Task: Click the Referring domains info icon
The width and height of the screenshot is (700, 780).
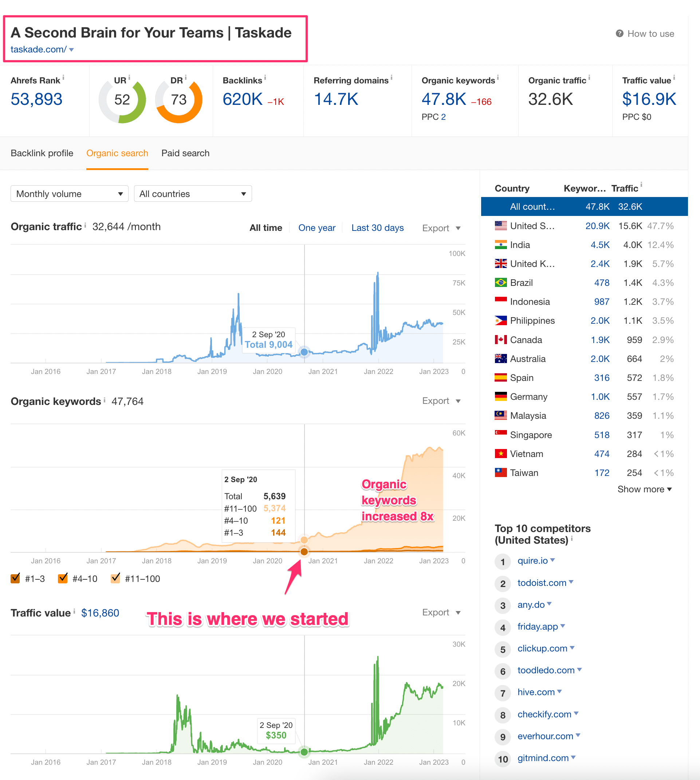Action: (392, 77)
